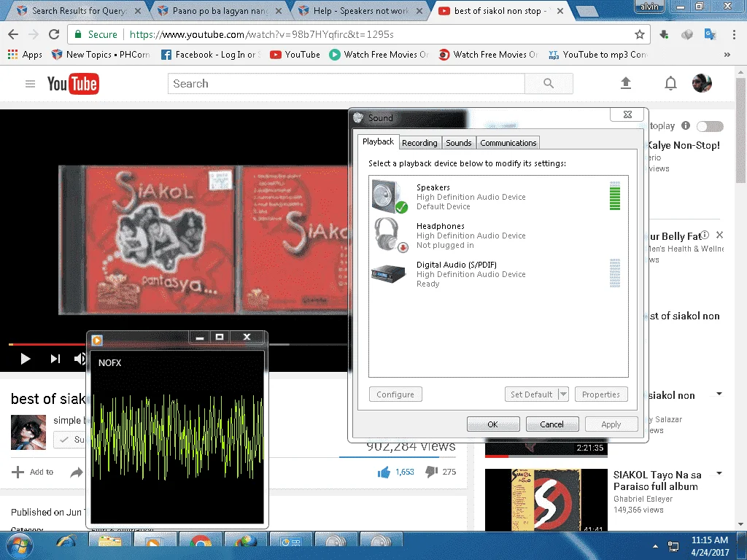The height and width of the screenshot is (560, 747).
Task: Open options menu beside siakol non video
Action: [x=719, y=394]
